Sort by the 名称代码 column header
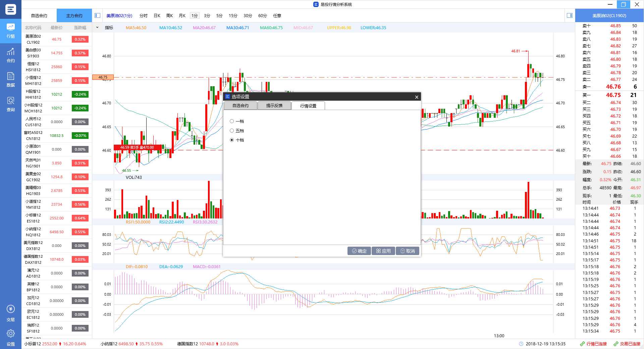 (33, 28)
